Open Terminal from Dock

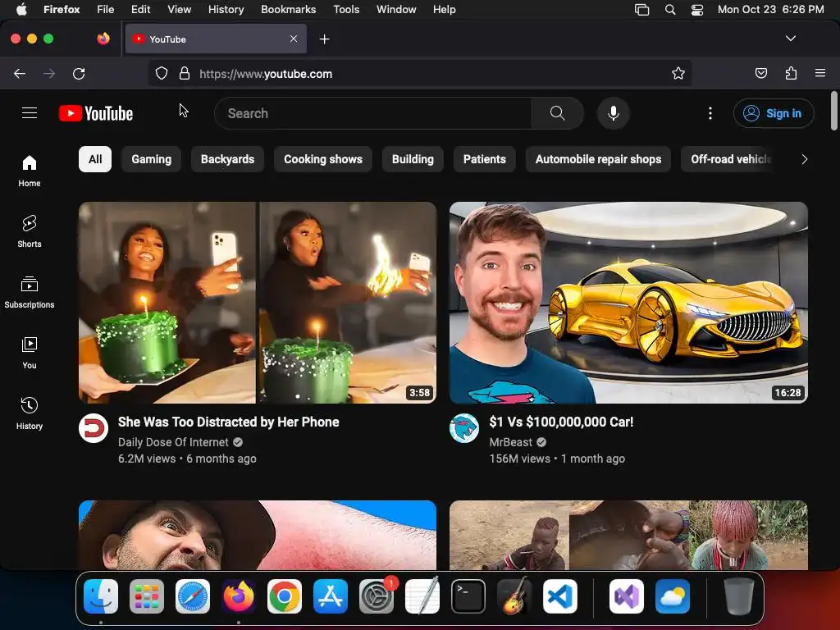(468, 596)
